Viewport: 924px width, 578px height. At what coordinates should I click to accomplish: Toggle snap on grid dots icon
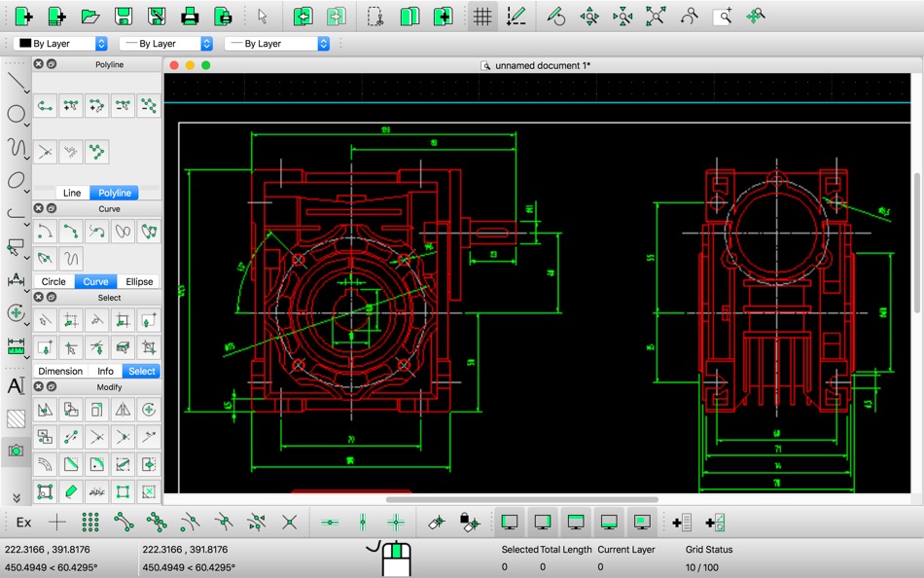point(90,523)
